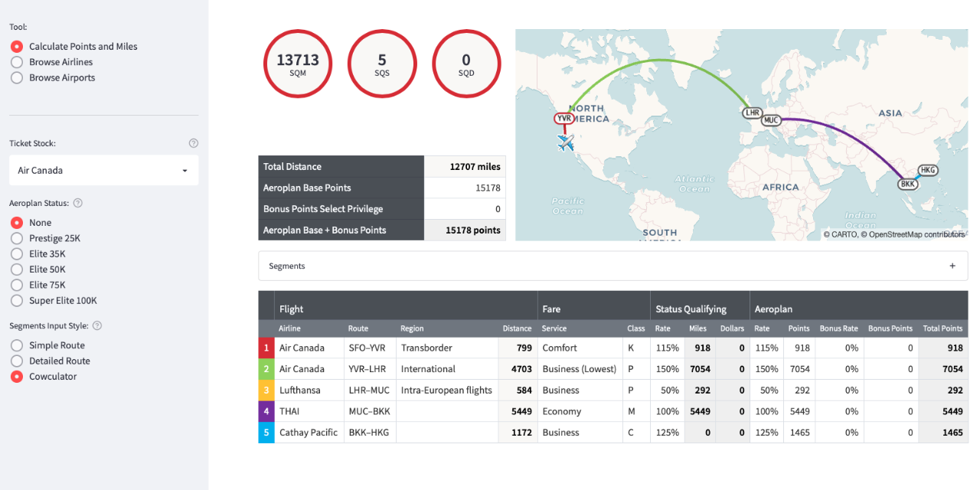Viewport: 980px width, 490px height.
Task: Switch segments input style to Simple Route
Action: 16,345
